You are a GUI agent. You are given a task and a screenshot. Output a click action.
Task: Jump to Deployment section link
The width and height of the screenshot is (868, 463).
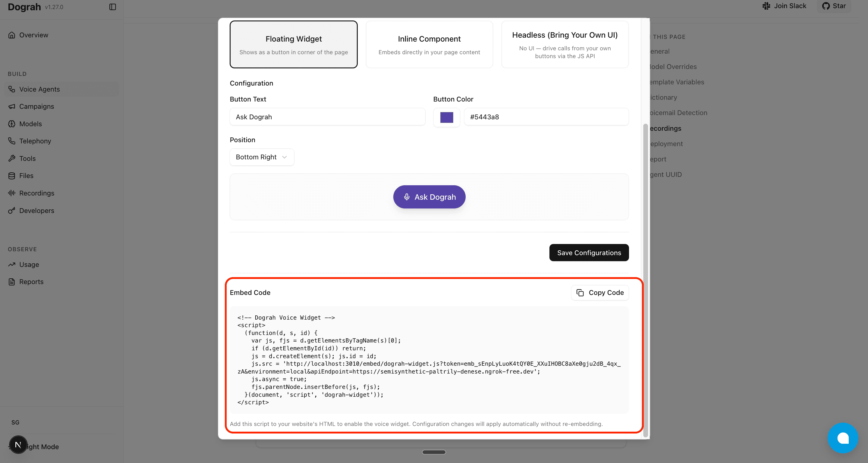click(x=666, y=144)
